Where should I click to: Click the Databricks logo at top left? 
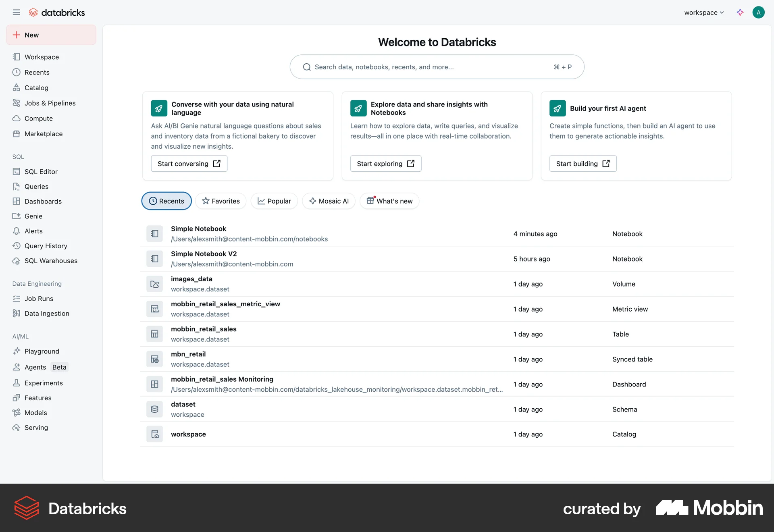57,12
